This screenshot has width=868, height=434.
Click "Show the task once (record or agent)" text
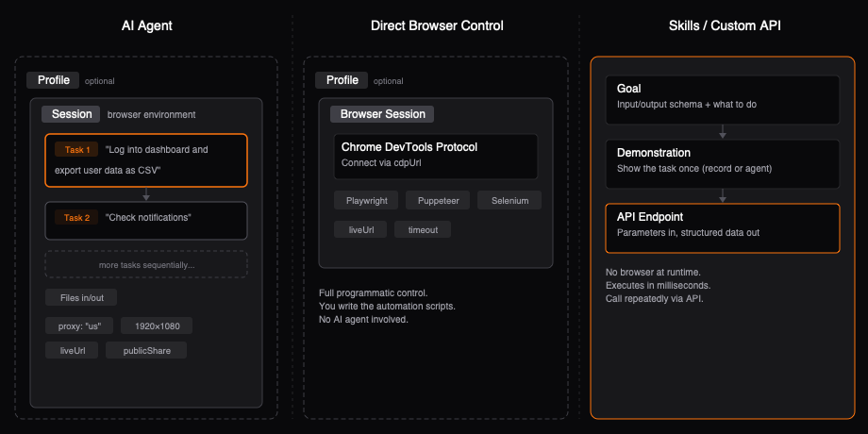694,168
